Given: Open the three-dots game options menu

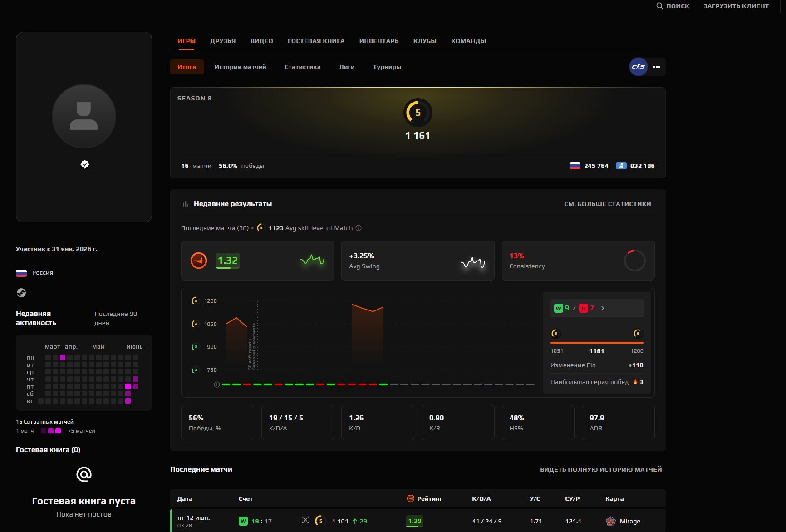Looking at the screenshot, I should [x=657, y=67].
